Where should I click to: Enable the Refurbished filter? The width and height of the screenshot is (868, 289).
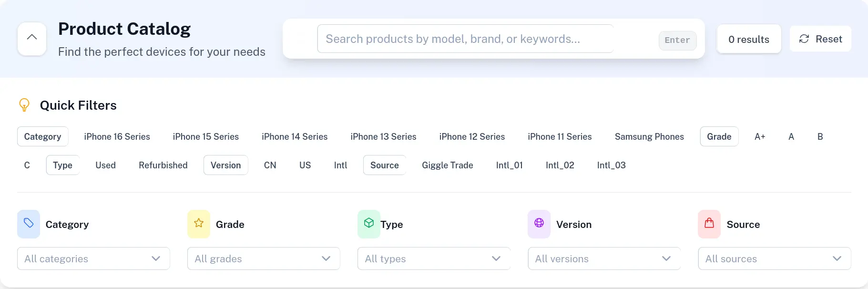(x=163, y=165)
